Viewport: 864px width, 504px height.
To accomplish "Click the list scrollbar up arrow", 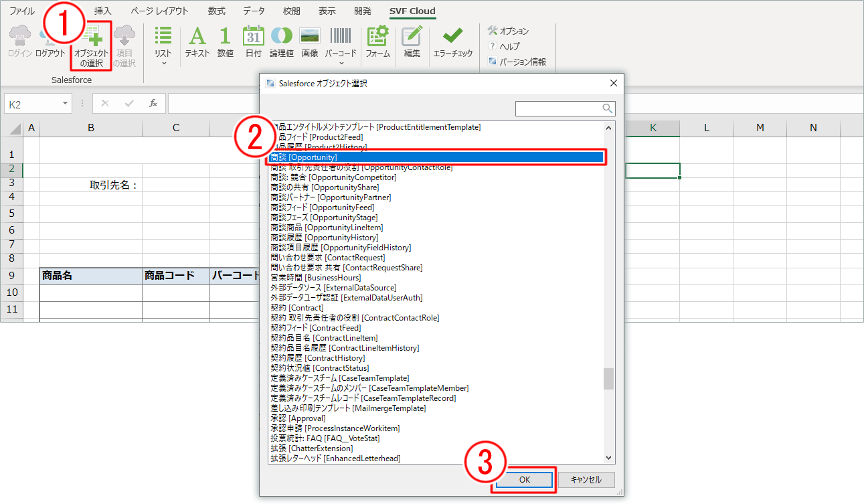I will (x=608, y=128).
